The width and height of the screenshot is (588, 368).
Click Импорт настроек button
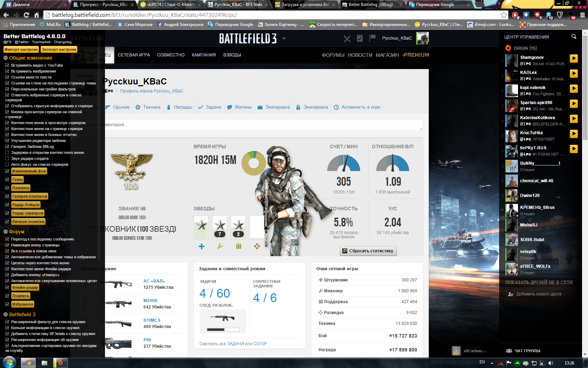pyautogui.click(x=21, y=49)
